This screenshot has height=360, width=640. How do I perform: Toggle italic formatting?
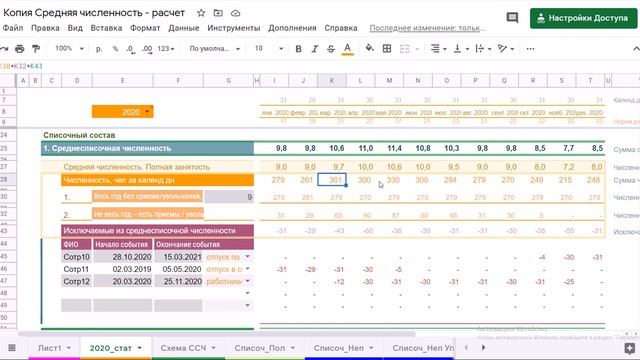click(315, 49)
